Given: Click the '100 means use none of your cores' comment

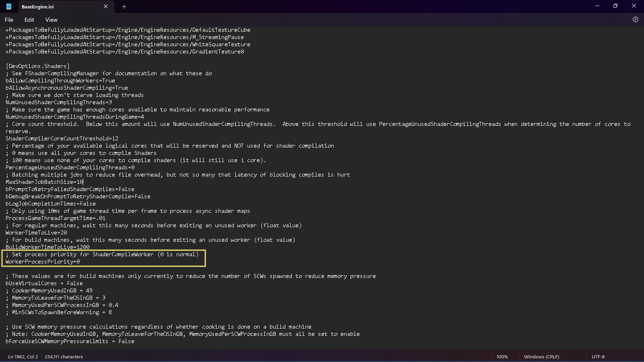Looking at the screenshot, I should 136,160.
